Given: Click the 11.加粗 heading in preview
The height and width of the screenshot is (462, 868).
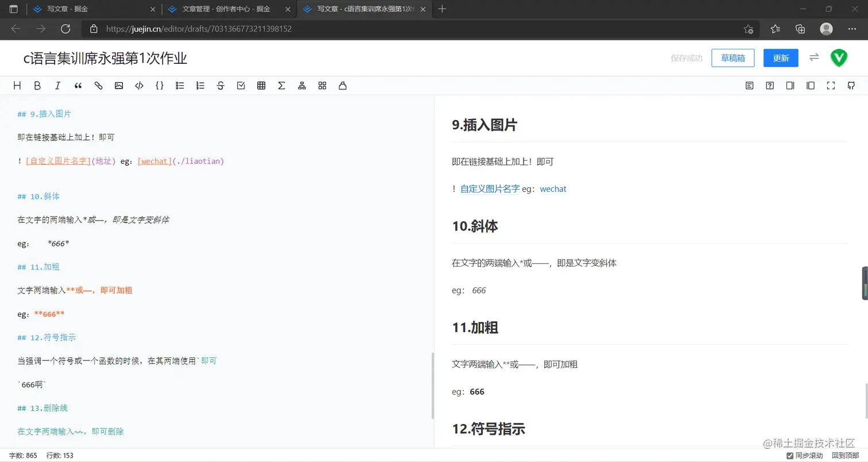Looking at the screenshot, I should coord(475,328).
